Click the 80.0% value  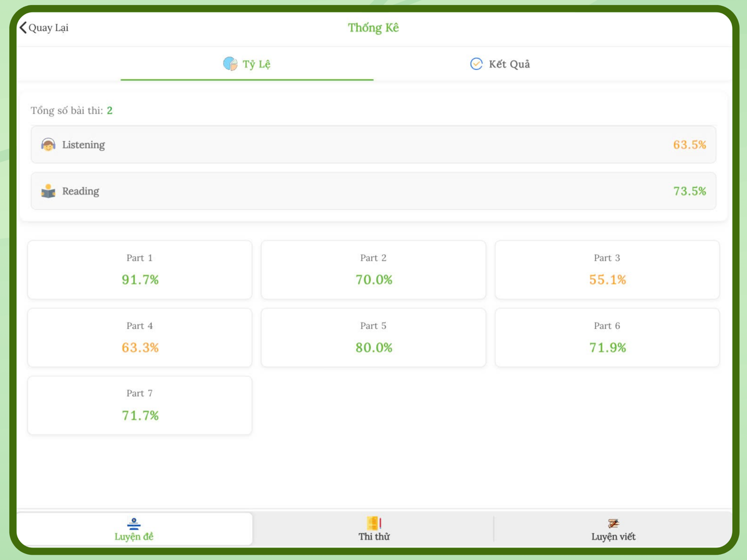(x=374, y=348)
